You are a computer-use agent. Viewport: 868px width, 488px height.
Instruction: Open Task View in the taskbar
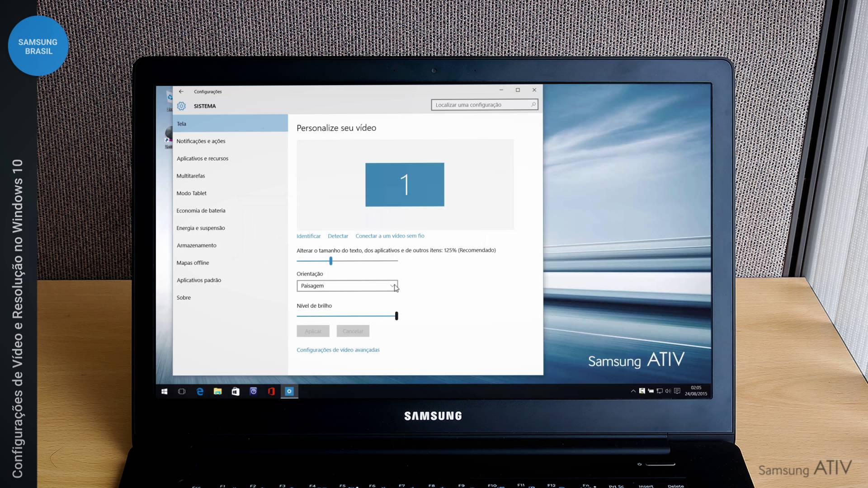pos(182,391)
